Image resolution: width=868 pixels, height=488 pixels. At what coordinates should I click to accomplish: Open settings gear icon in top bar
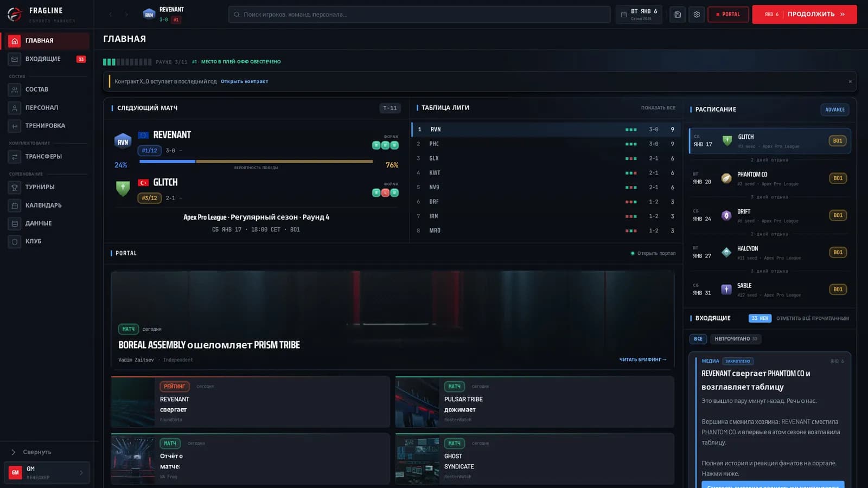[697, 15]
